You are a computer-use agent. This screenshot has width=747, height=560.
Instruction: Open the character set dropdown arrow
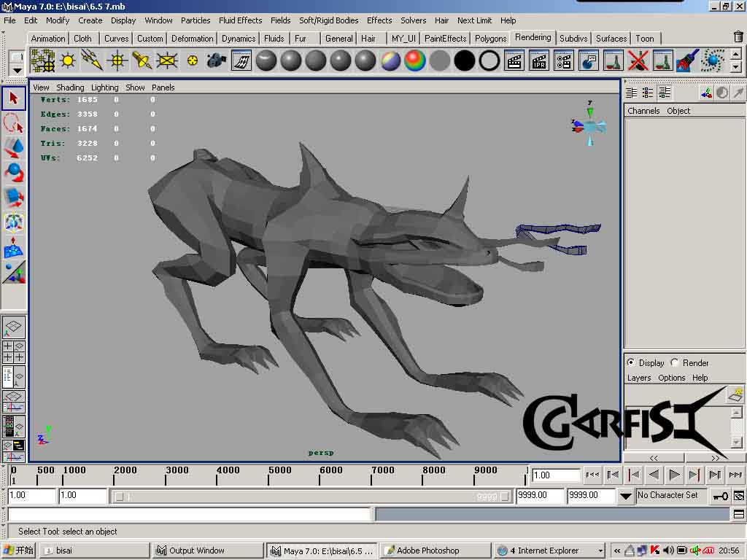coord(625,496)
